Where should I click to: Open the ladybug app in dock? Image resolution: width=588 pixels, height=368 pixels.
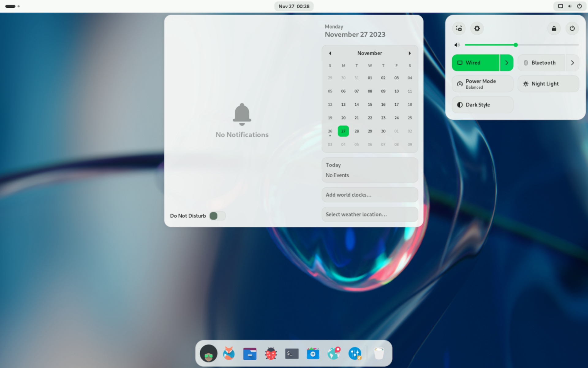pos(271,353)
